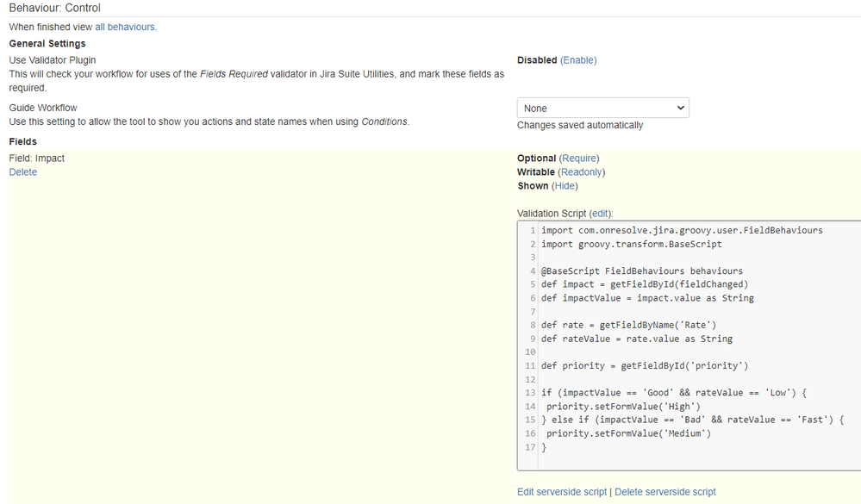Mark Impact field as Required
Viewport: 861px width, 504px height.
pos(579,159)
